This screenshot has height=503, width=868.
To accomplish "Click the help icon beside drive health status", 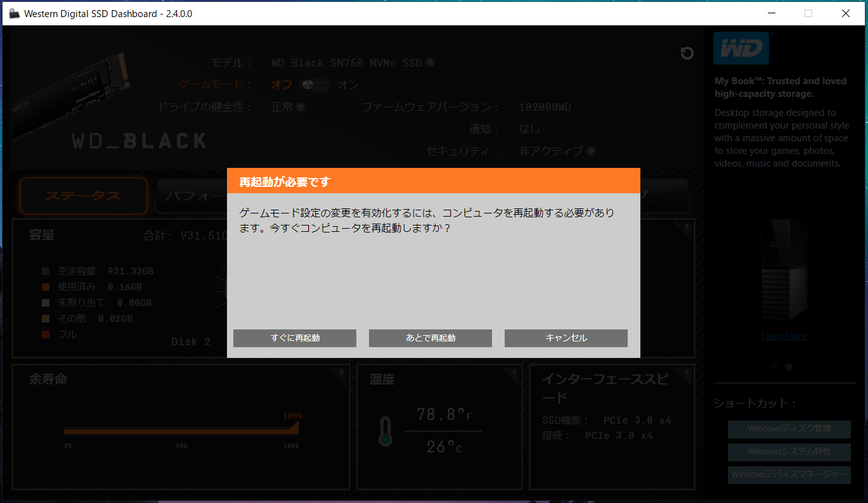I will (301, 107).
